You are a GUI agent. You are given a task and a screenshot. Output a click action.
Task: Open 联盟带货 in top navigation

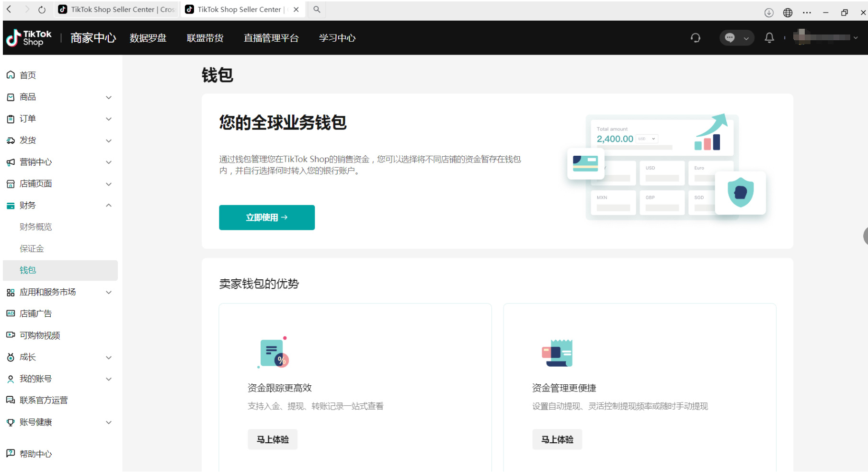205,38
